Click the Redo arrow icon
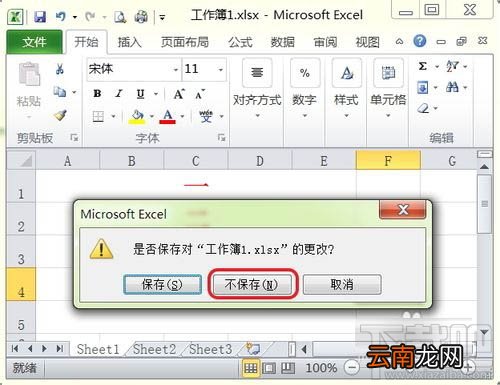The image size is (500, 385). coord(90,16)
